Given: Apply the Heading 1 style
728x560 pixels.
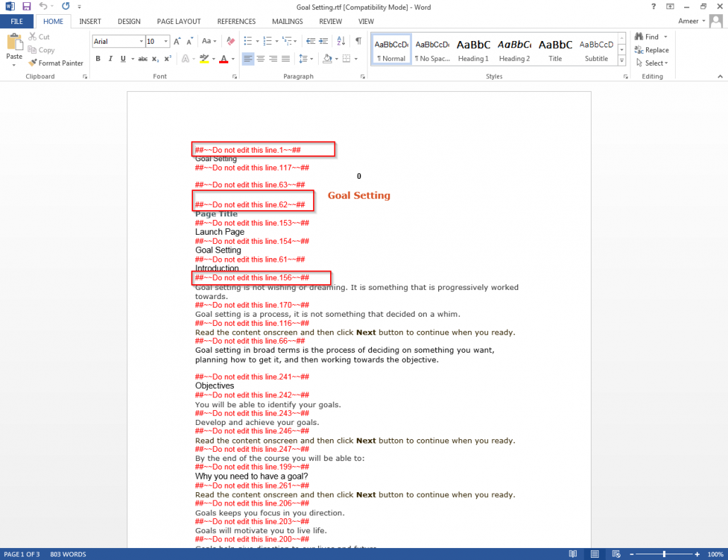Looking at the screenshot, I should tap(473, 49).
